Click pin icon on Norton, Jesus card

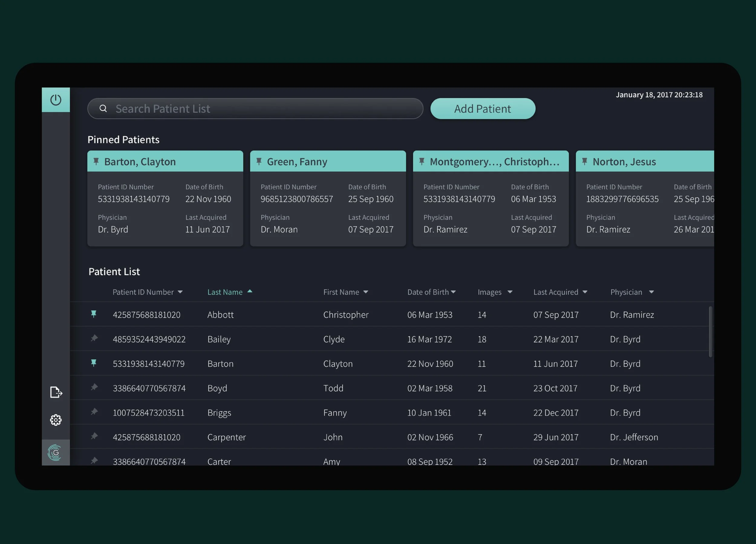coord(584,162)
